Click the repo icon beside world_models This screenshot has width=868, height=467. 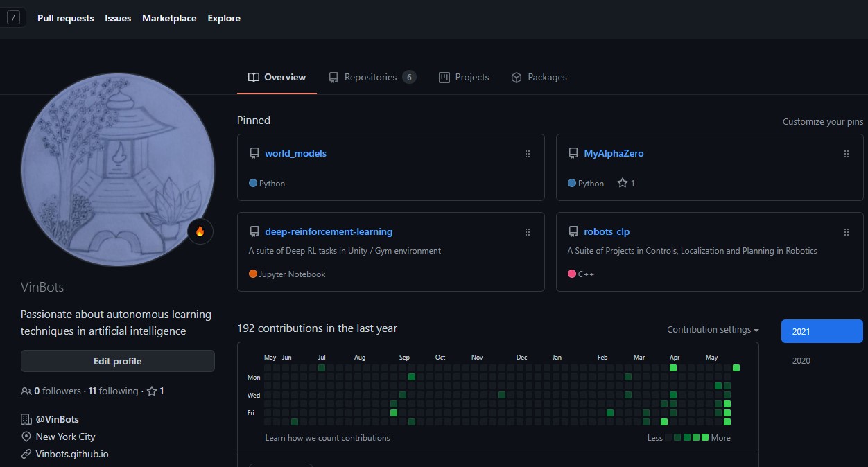(254, 154)
